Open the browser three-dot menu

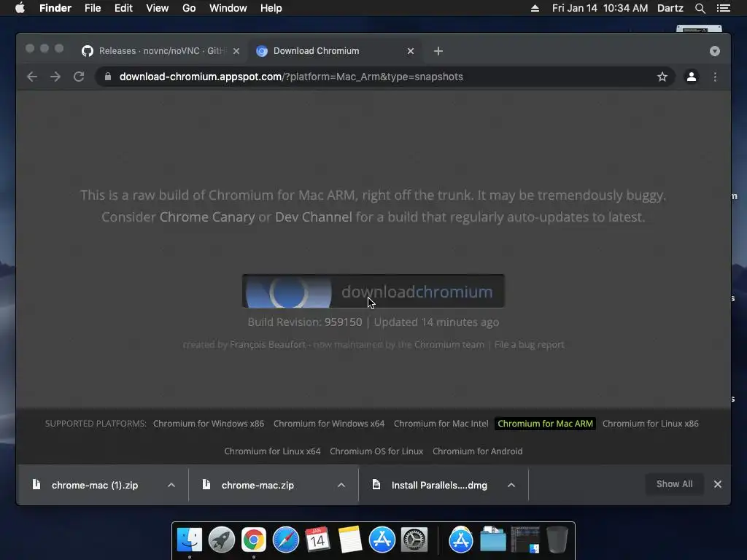click(715, 77)
